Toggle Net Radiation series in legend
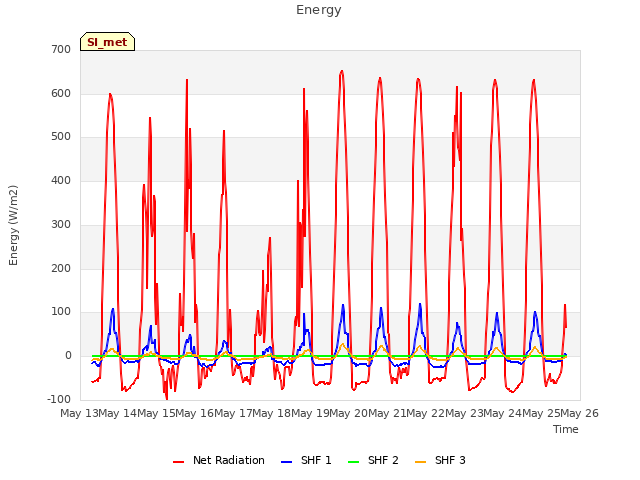640x480 pixels. [219, 460]
